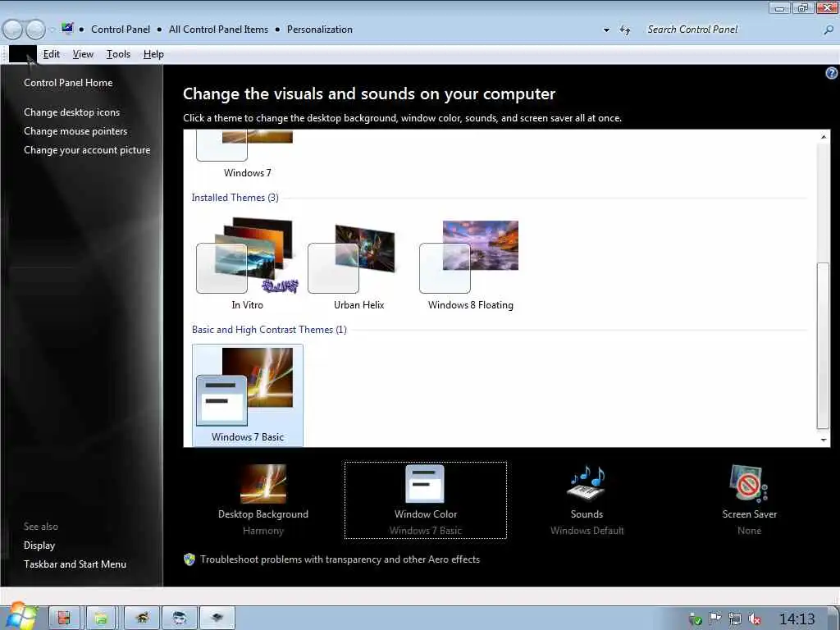Image resolution: width=840 pixels, height=630 pixels.
Task: Open the Tools menu
Action: click(x=118, y=54)
